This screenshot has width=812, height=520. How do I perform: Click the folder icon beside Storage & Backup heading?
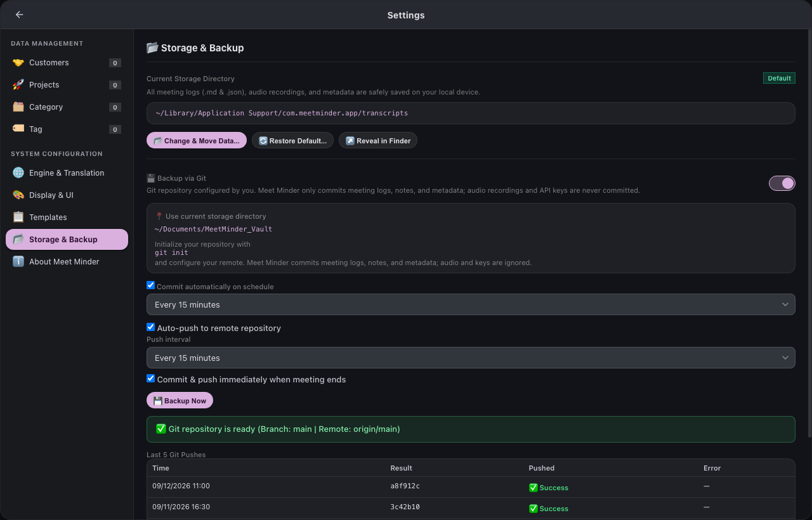click(152, 48)
